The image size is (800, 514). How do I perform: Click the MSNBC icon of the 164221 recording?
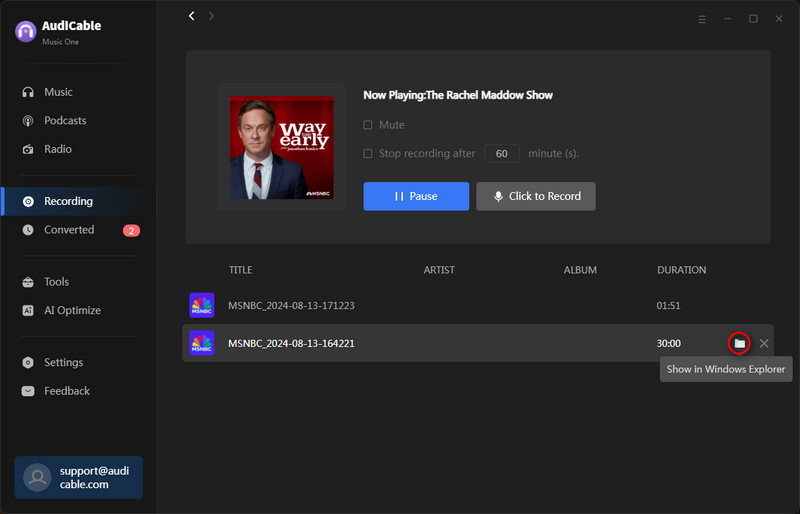point(202,343)
